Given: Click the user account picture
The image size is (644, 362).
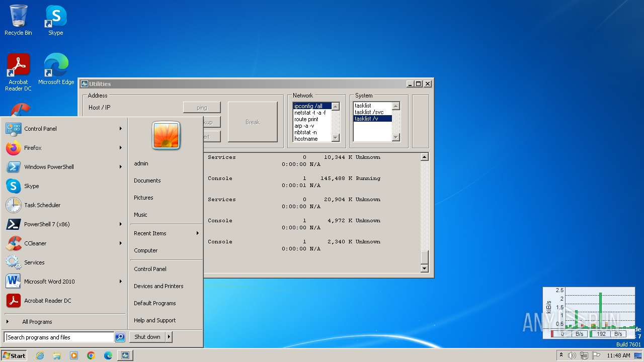Looking at the screenshot, I should (x=166, y=135).
